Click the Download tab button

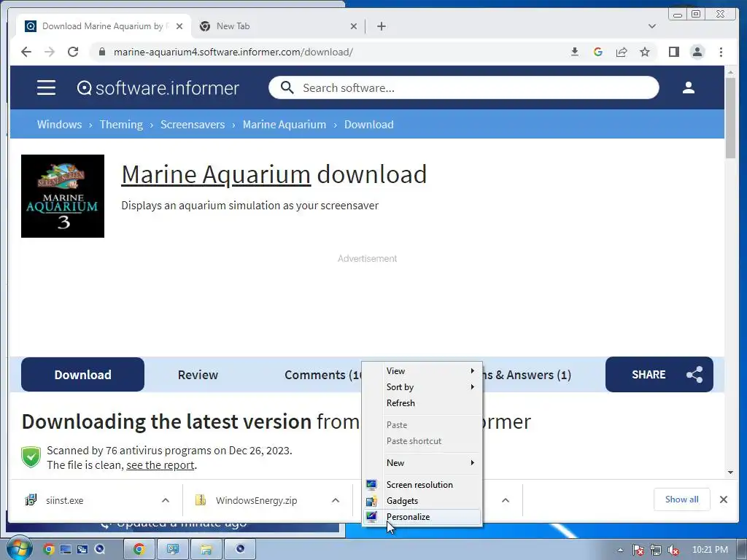click(83, 375)
